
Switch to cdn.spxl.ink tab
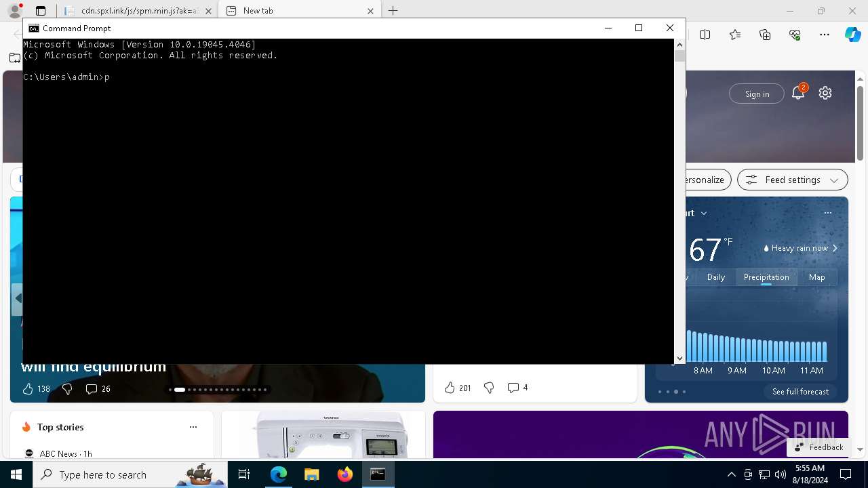[x=138, y=11]
